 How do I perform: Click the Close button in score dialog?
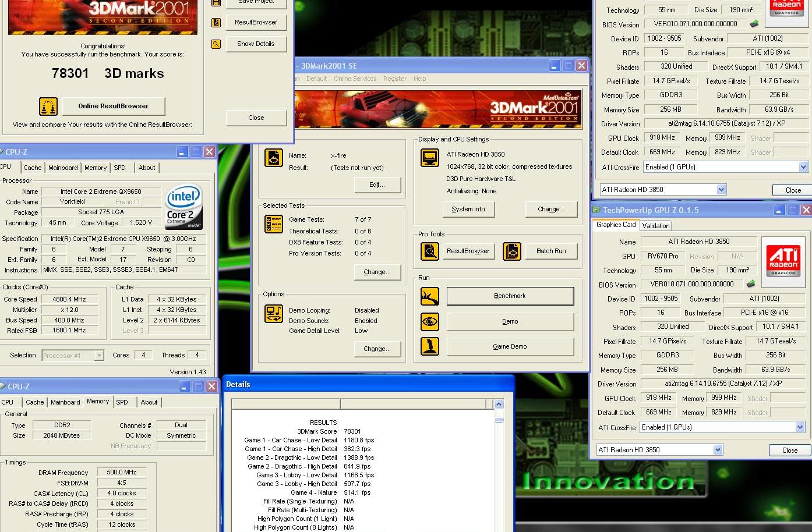256,118
